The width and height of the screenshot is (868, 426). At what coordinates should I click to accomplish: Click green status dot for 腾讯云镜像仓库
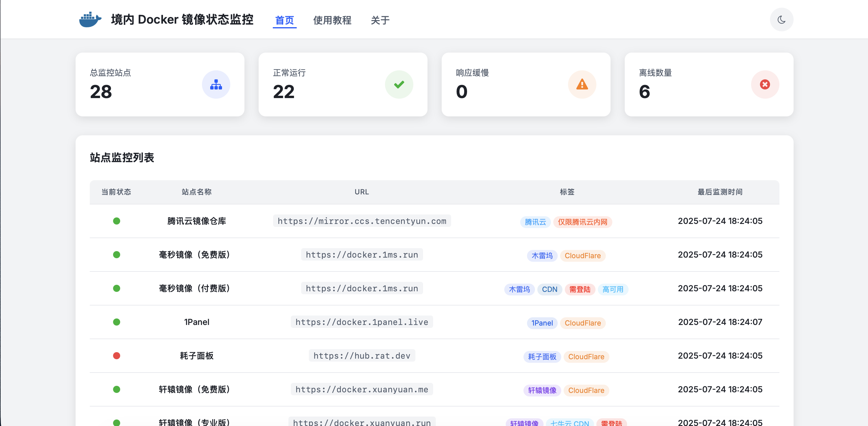(117, 221)
